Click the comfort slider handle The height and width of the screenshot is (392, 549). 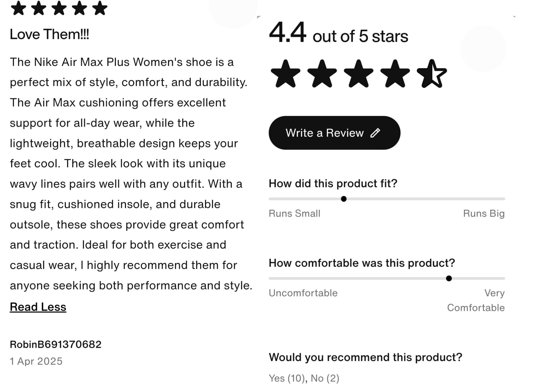coord(449,278)
